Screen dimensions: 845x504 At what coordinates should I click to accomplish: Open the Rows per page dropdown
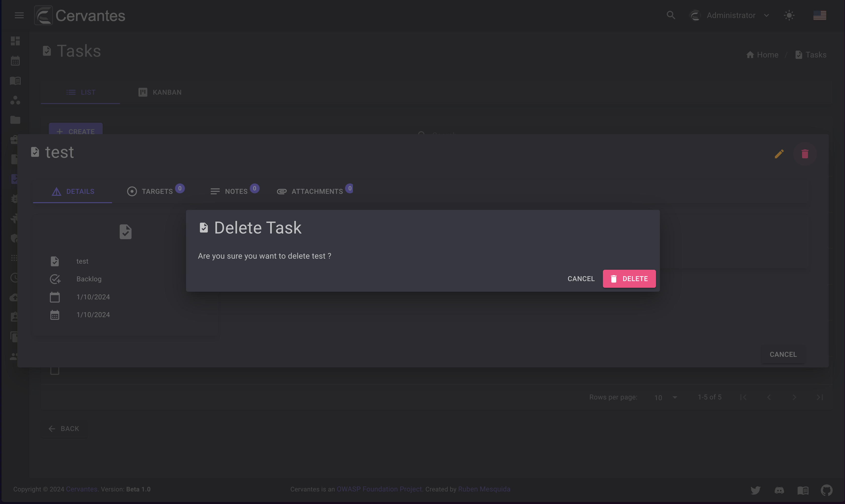point(666,397)
